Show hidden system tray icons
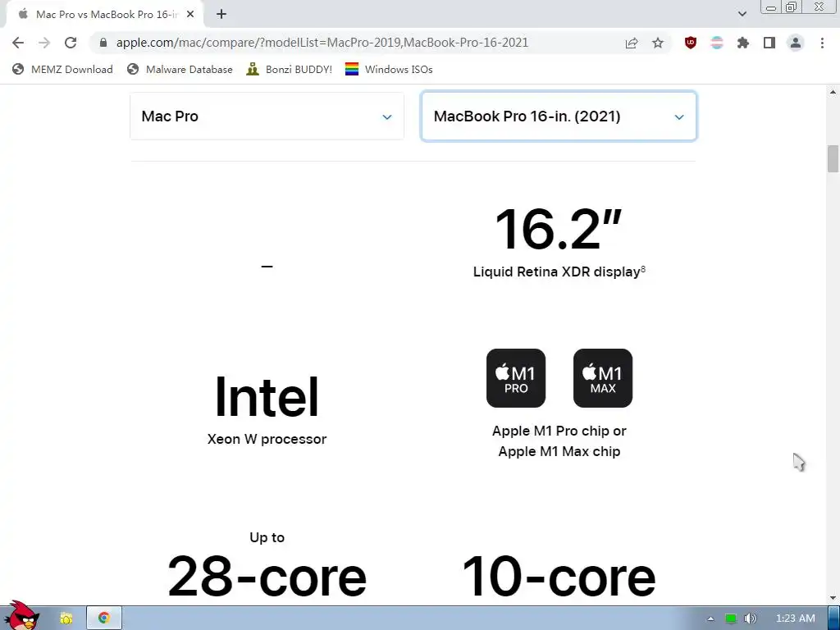The image size is (840, 630). pyautogui.click(x=710, y=619)
